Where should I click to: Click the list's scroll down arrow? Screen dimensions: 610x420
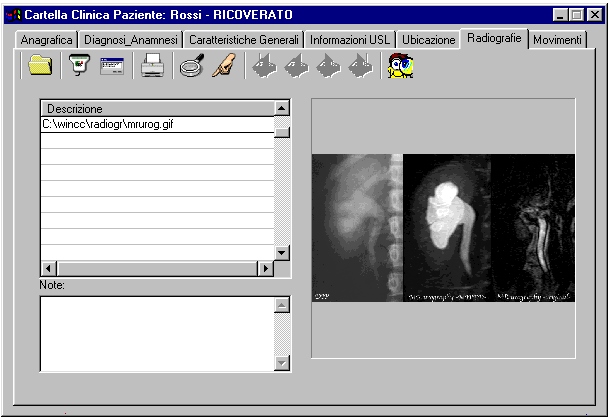(x=282, y=253)
